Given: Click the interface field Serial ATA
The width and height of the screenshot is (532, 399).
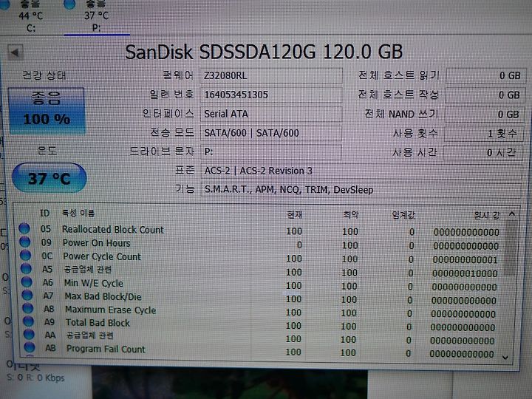Looking at the screenshot, I should [x=270, y=114].
